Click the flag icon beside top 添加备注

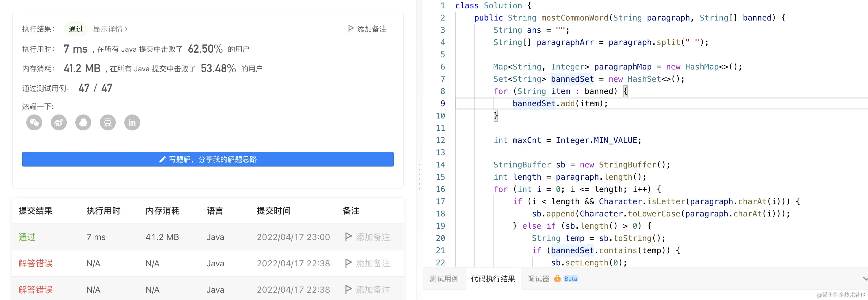point(351,29)
